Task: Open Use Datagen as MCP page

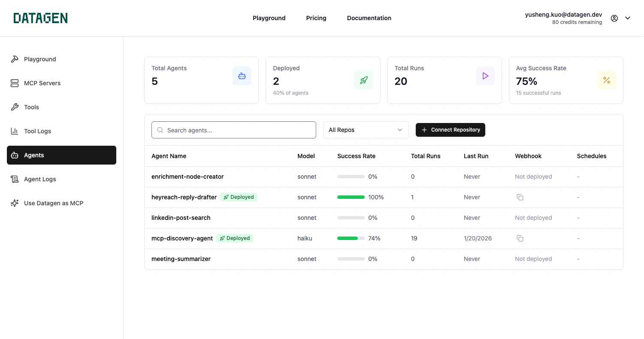Action: (61, 203)
